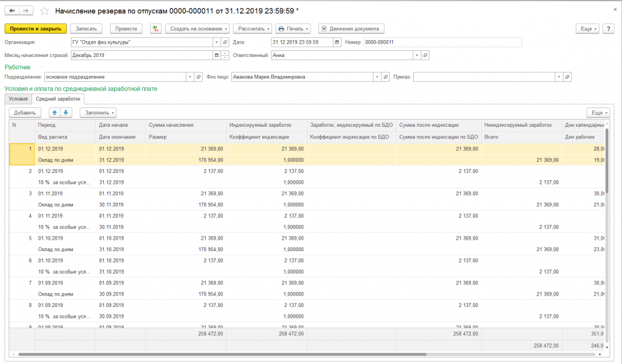The height and width of the screenshot is (364, 622).
Task: Click the help question mark button
Action: tap(609, 29)
